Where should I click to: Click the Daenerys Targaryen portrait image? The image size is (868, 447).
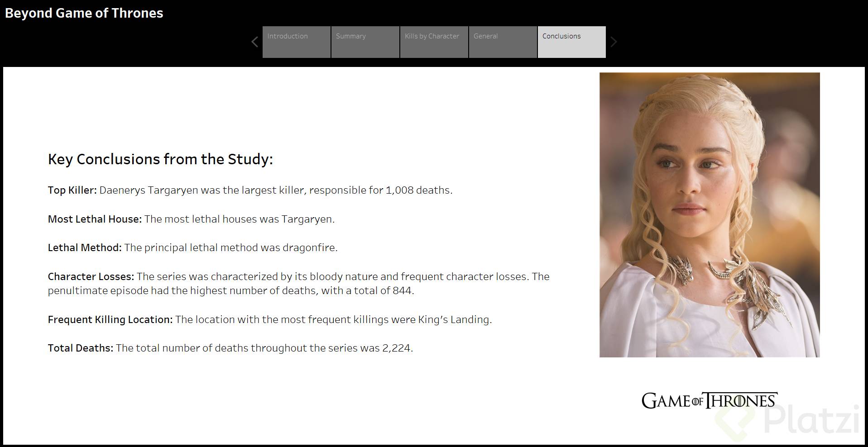coord(710,215)
